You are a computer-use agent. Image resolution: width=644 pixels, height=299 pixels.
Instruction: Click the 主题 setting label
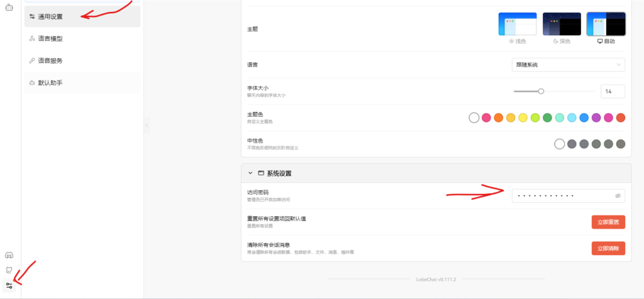(x=253, y=29)
